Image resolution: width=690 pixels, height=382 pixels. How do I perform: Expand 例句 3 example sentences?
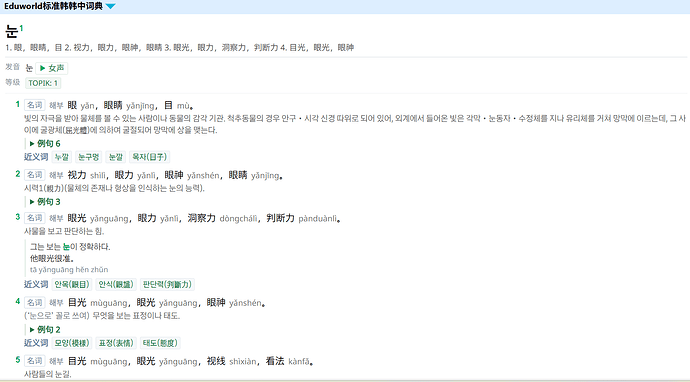click(45, 202)
